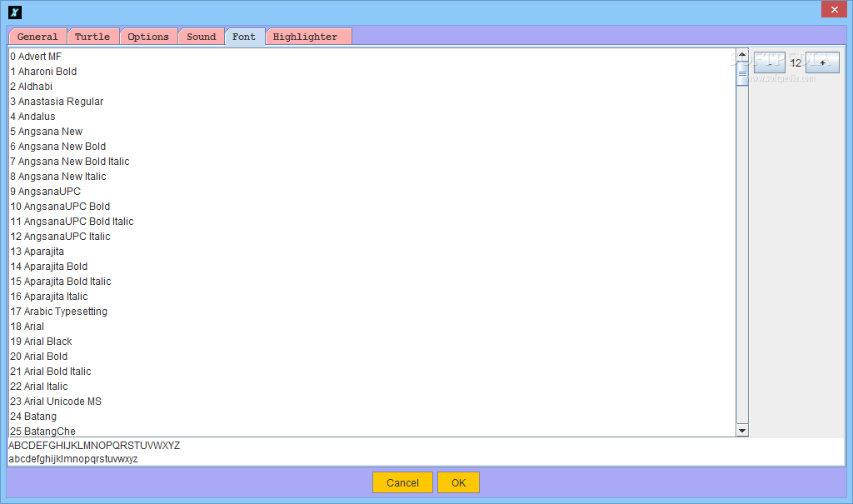Click the font list scrollbar up arrow

[742, 54]
